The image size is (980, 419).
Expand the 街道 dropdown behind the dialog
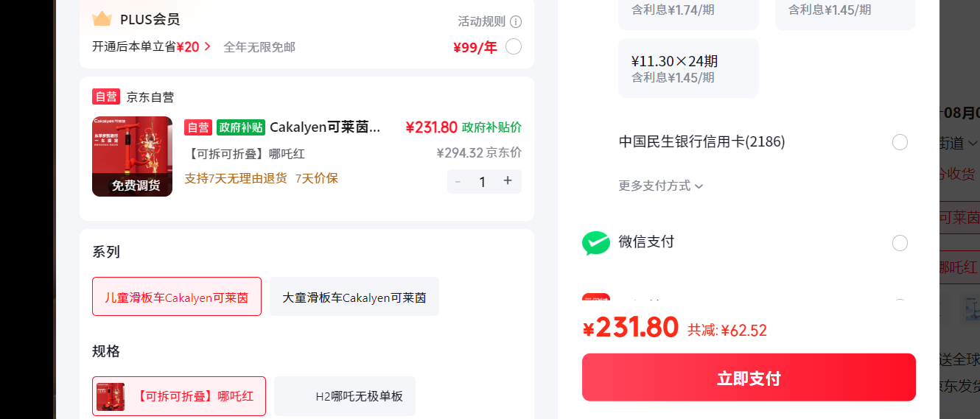(x=959, y=143)
